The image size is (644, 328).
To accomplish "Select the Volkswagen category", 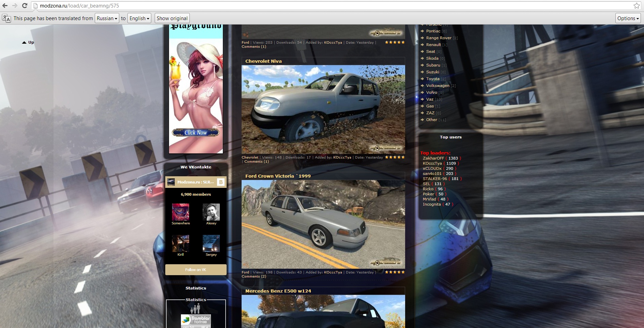I will (x=438, y=86).
